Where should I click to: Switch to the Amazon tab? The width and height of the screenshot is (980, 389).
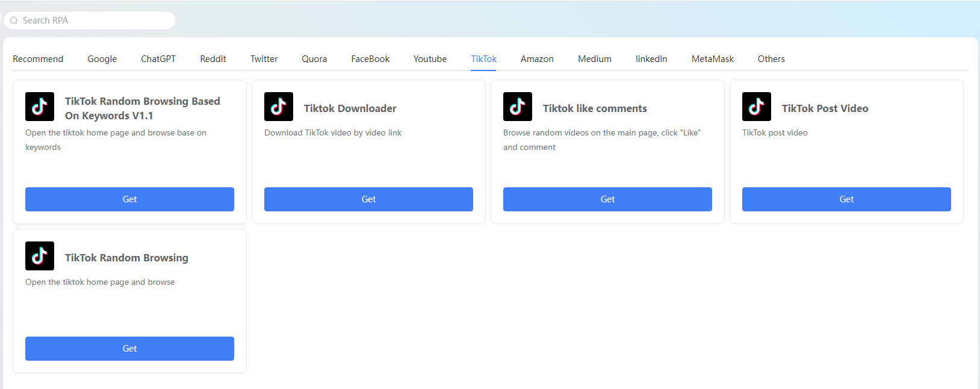click(x=537, y=59)
